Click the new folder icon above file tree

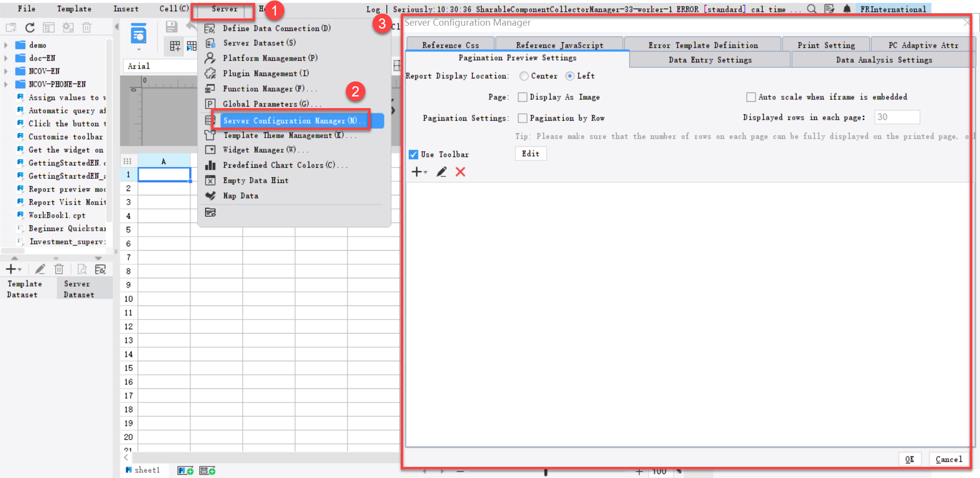pos(11,28)
